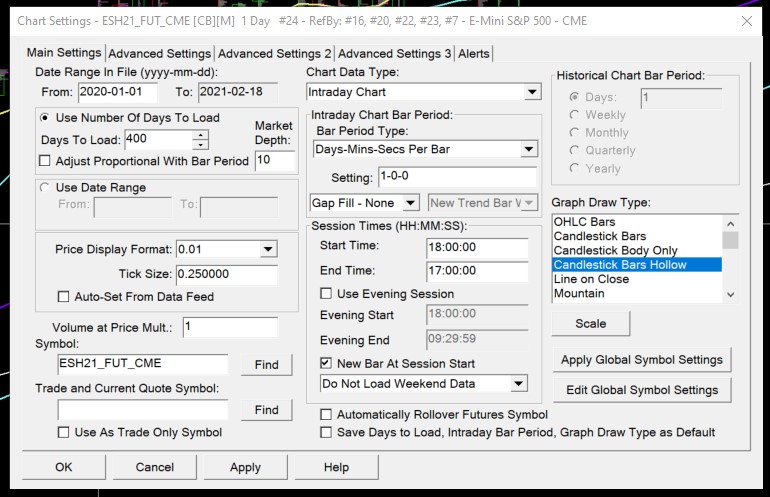Click Find for Trade and Current Quote Symbol
The width and height of the screenshot is (770, 497).
267,410
